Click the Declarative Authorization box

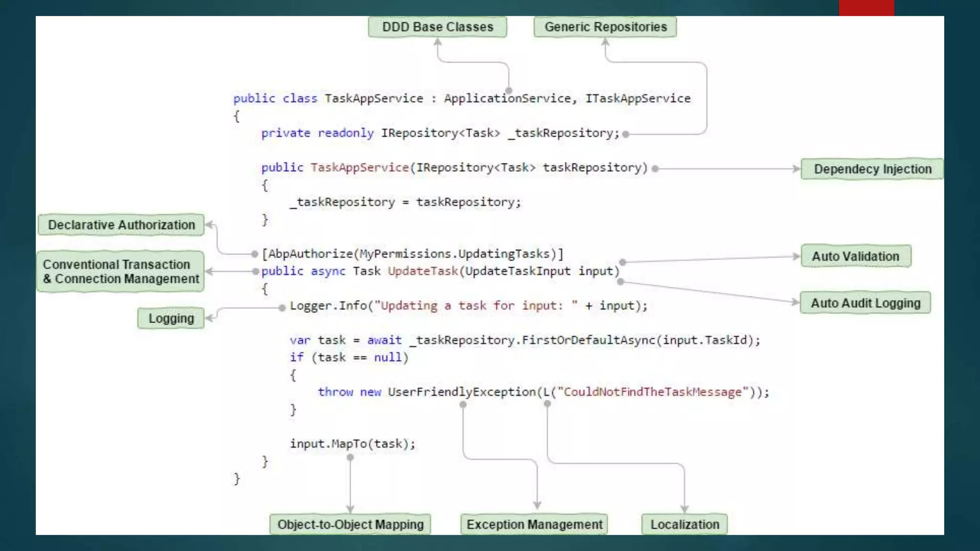(121, 225)
